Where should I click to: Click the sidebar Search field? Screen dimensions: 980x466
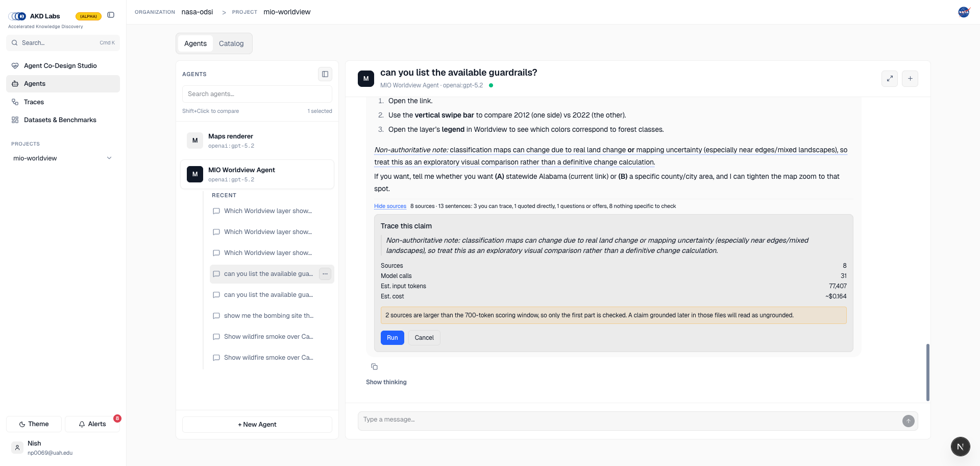[x=63, y=43]
